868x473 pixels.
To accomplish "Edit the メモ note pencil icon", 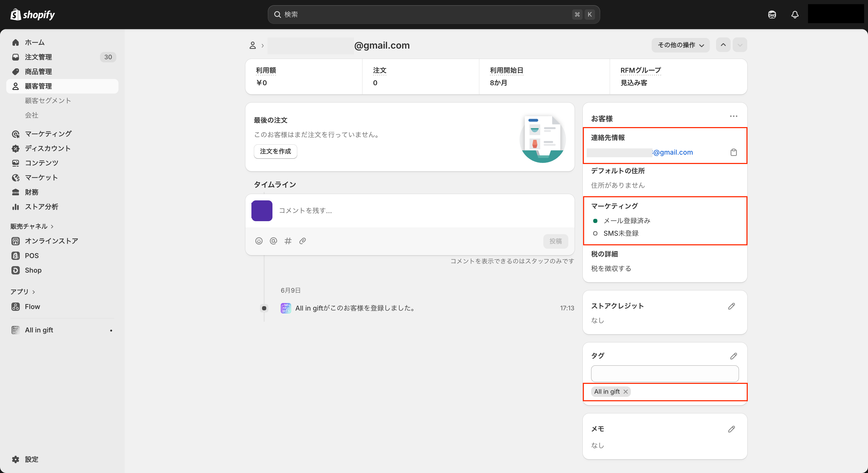I will click(x=731, y=429).
